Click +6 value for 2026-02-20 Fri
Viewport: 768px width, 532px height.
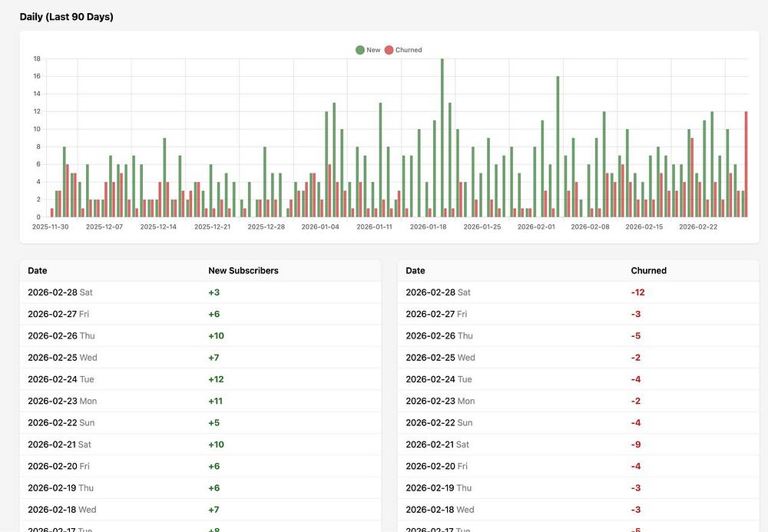click(x=214, y=466)
